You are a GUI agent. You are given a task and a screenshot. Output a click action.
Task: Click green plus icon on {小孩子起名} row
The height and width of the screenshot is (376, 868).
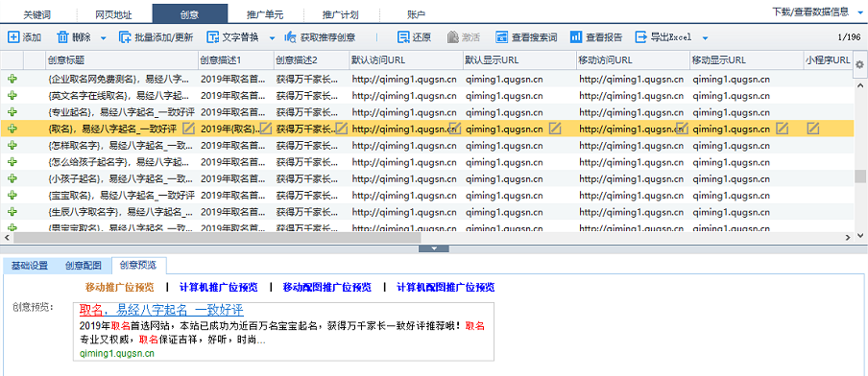12,178
